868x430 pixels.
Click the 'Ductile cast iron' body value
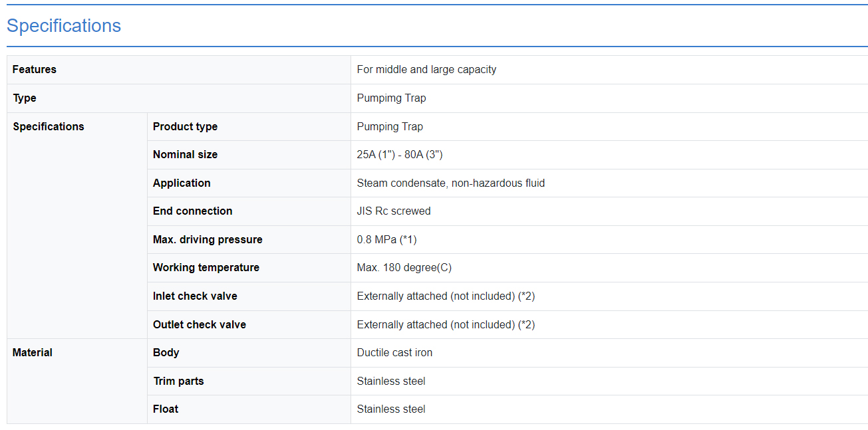(394, 353)
